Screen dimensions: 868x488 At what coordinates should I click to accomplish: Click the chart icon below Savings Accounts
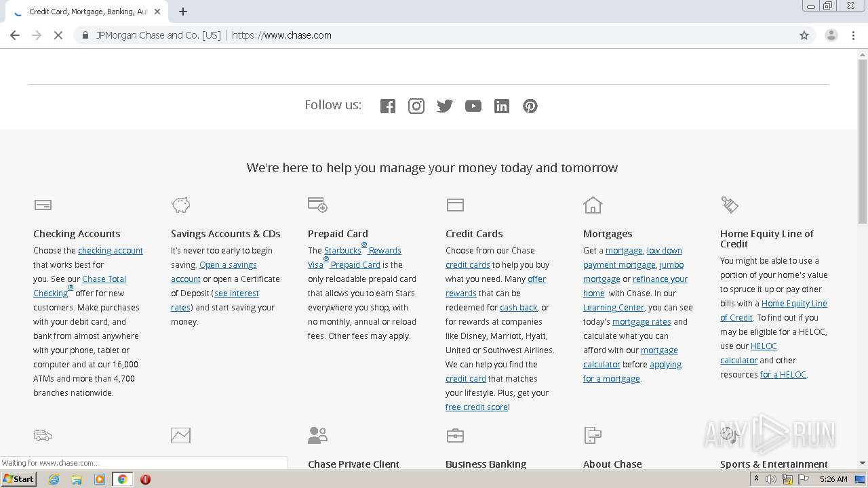(x=180, y=435)
